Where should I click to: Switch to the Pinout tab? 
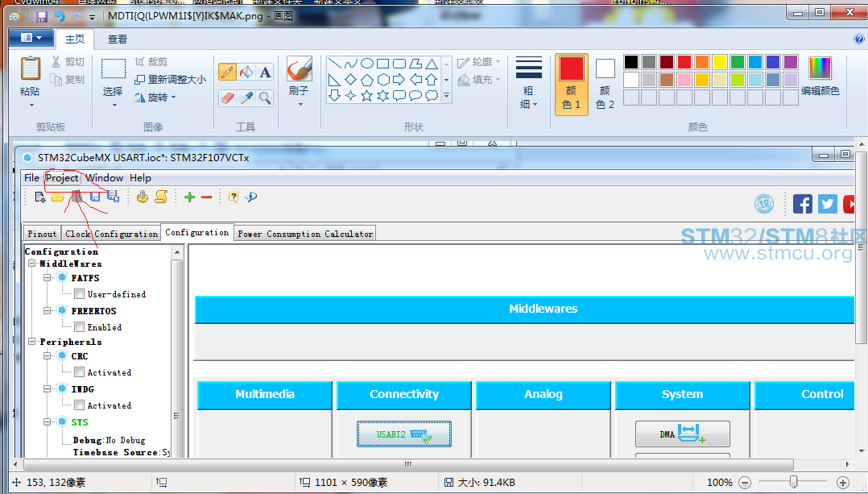[x=42, y=234]
